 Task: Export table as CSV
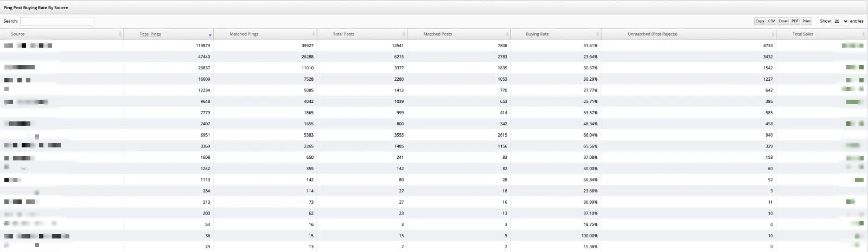771,21
